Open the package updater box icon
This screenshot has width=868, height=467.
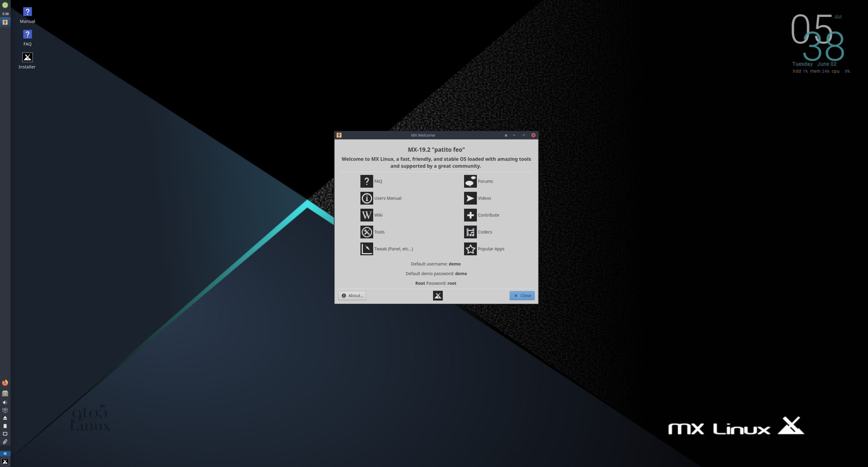coord(5,410)
